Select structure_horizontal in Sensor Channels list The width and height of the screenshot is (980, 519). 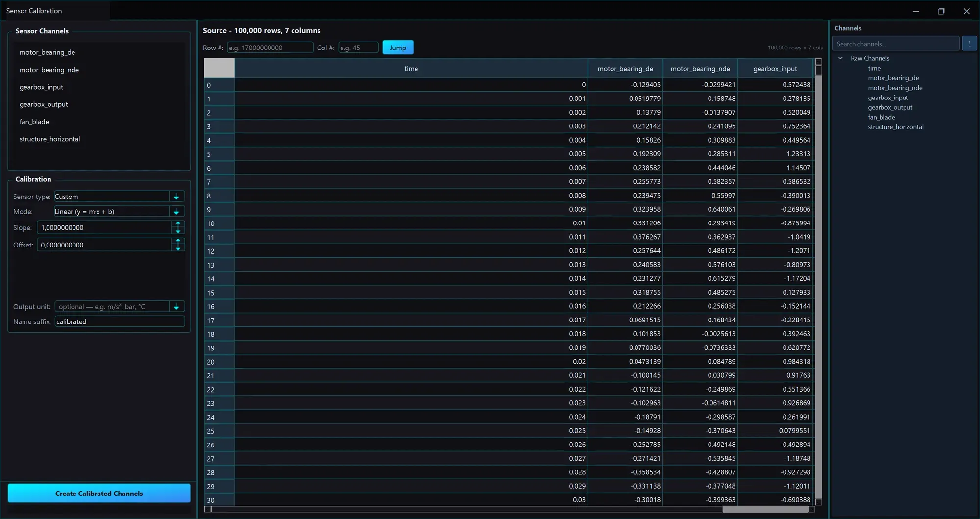99,139
